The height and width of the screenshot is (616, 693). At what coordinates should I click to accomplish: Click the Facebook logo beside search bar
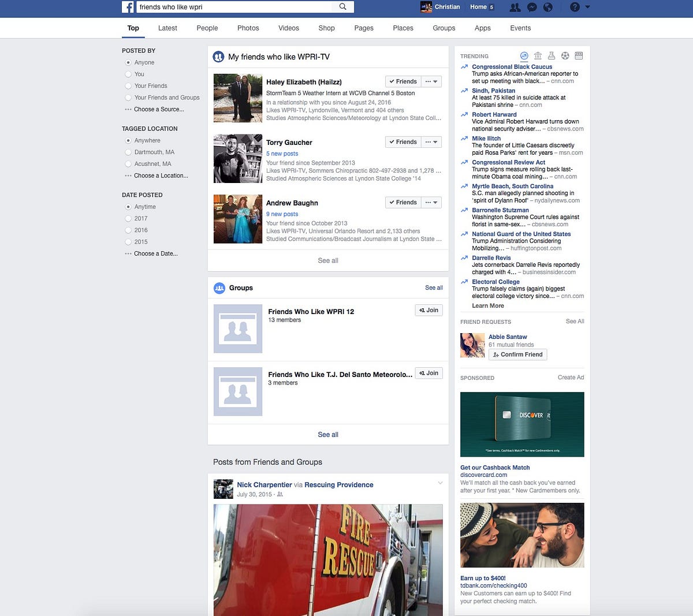click(x=128, y=6)
